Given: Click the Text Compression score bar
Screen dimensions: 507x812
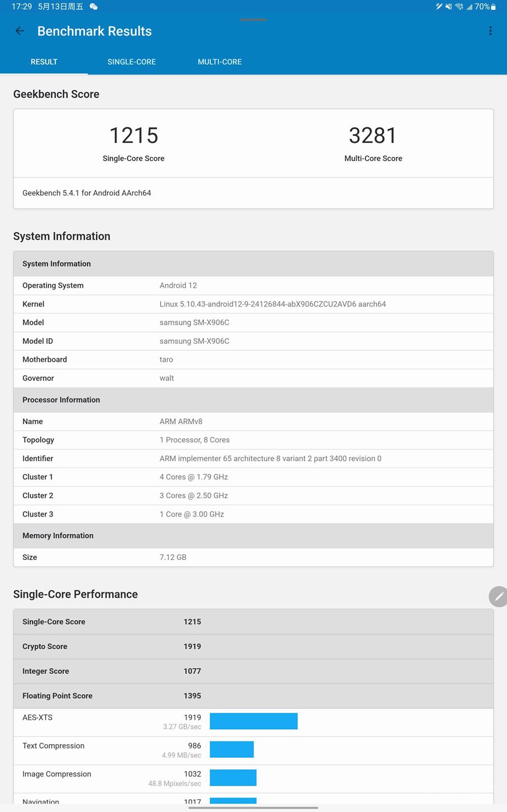Looking at the screenshot, I should pos(232,750).
